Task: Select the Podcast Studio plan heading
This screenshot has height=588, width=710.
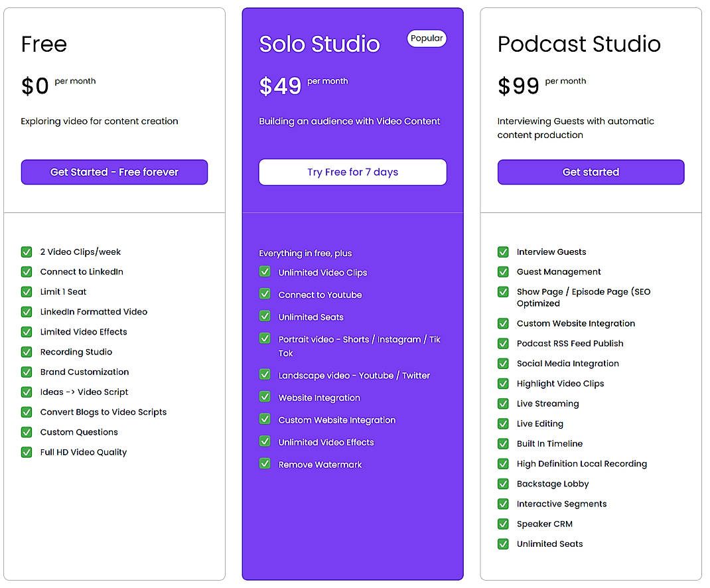Action: 579,44
